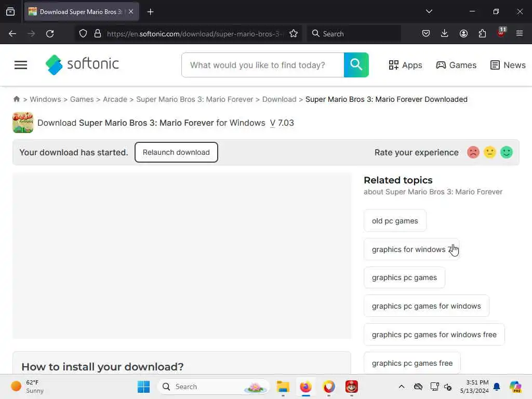Click the Softonic logo
Image resolution: width=532 pixels, height=399 pixels.
click(x=82, y=64)
